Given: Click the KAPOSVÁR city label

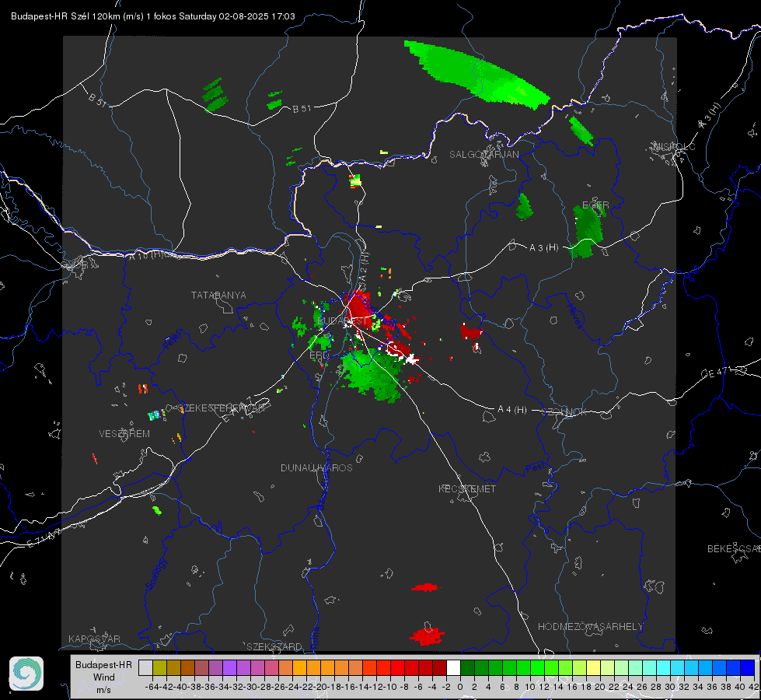Looking at the screenshot, I should coord(94,639).
